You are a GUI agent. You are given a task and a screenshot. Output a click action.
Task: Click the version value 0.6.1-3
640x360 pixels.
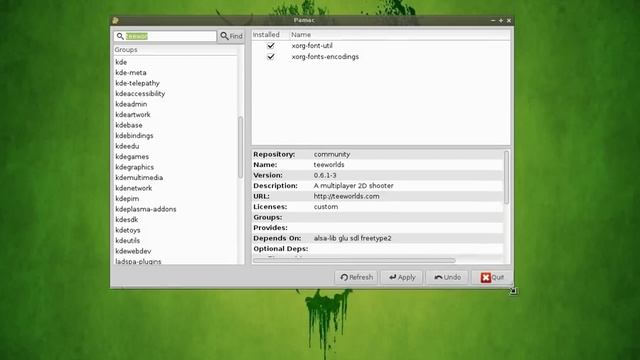tap(325, 175)
